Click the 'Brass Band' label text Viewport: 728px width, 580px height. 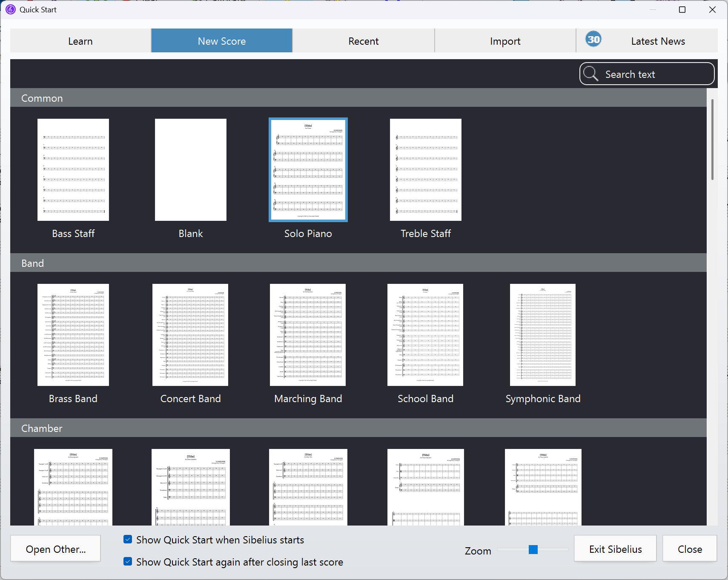click(73, 399)
